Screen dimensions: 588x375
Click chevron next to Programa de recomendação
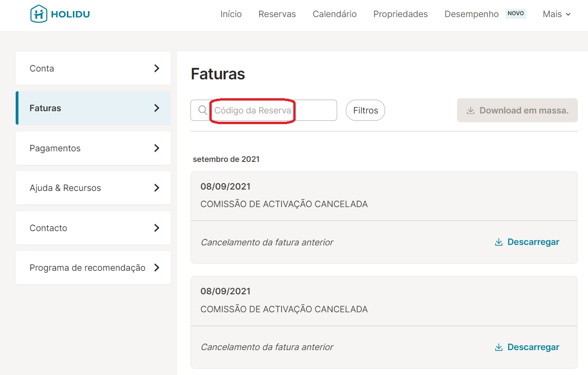(x=157, y=268)
